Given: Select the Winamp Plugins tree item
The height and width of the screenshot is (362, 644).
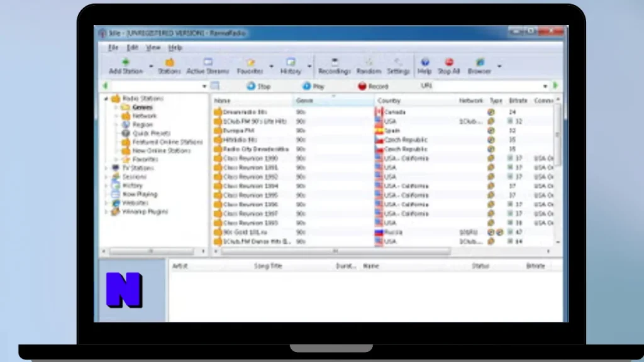Looking at the screenshot, I should click(145, 211).
